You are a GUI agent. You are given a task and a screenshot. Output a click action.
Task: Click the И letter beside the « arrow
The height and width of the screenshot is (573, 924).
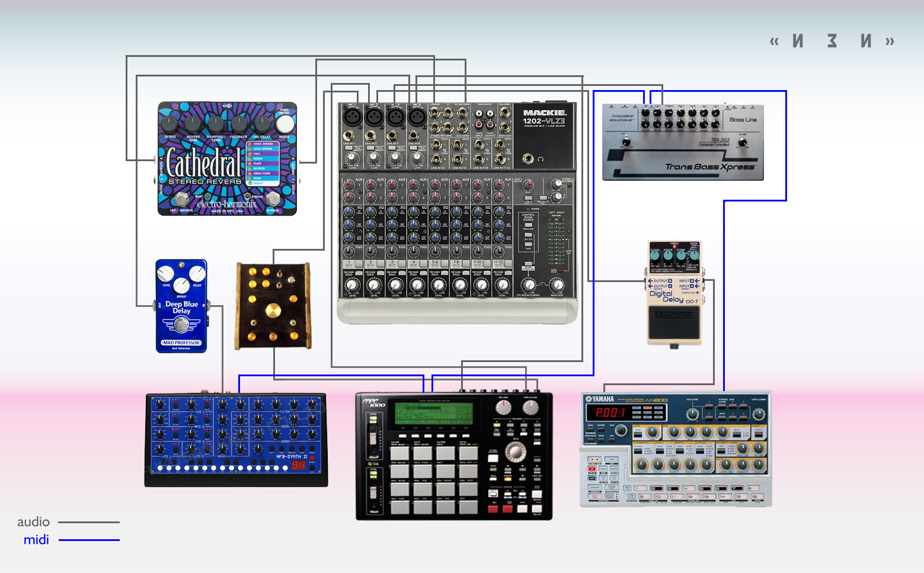tap(798, 41)
